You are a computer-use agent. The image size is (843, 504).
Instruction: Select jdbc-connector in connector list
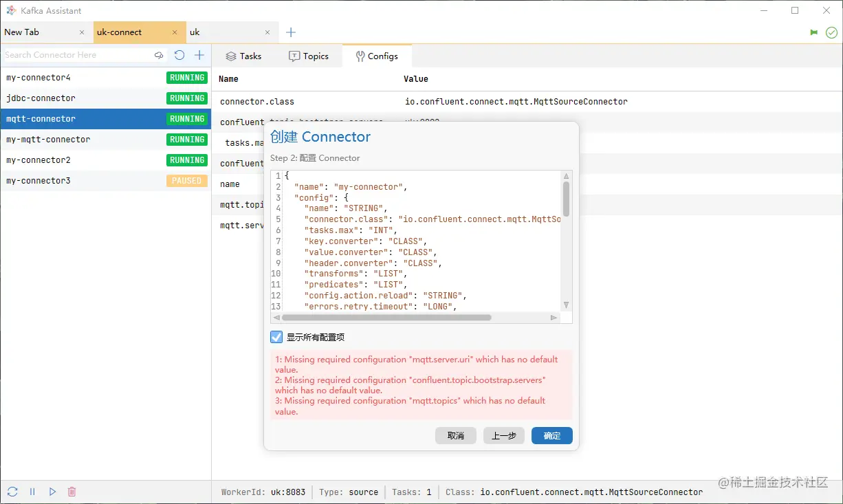(x=105, y=98)
